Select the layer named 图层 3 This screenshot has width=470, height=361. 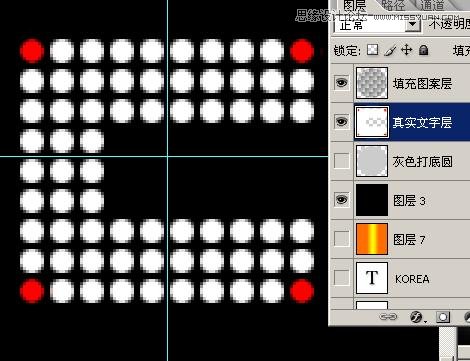pos(409,201)
